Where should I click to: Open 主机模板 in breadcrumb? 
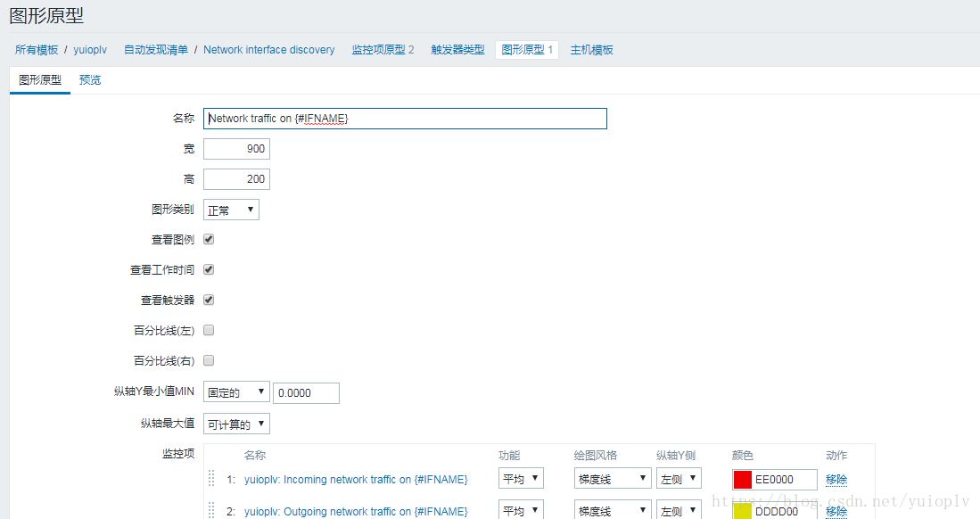click(591, 49)
